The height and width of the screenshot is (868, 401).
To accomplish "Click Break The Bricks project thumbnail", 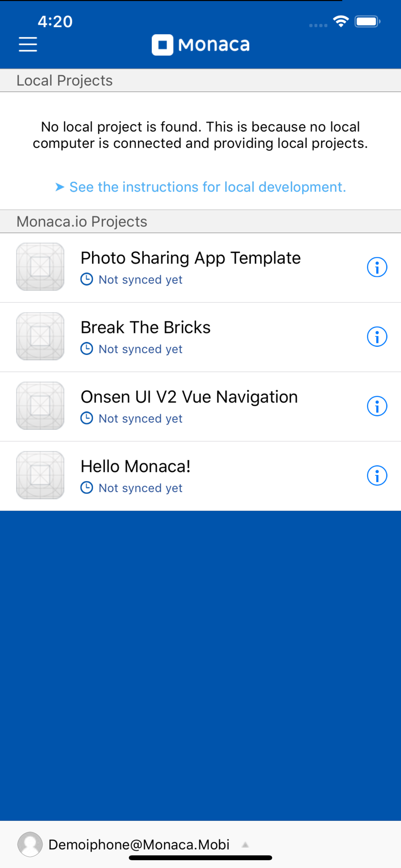I will pyautogui.click(x=40, y=336).
